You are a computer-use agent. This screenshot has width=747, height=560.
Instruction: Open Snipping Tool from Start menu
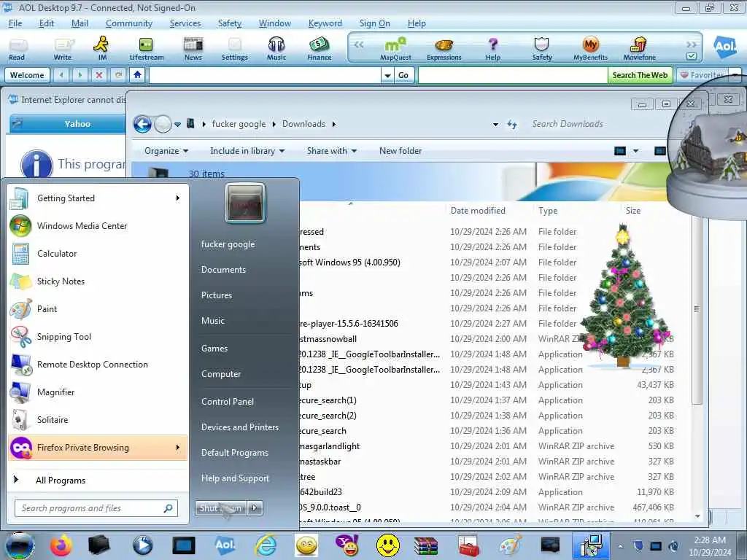[x=64, y=337]
